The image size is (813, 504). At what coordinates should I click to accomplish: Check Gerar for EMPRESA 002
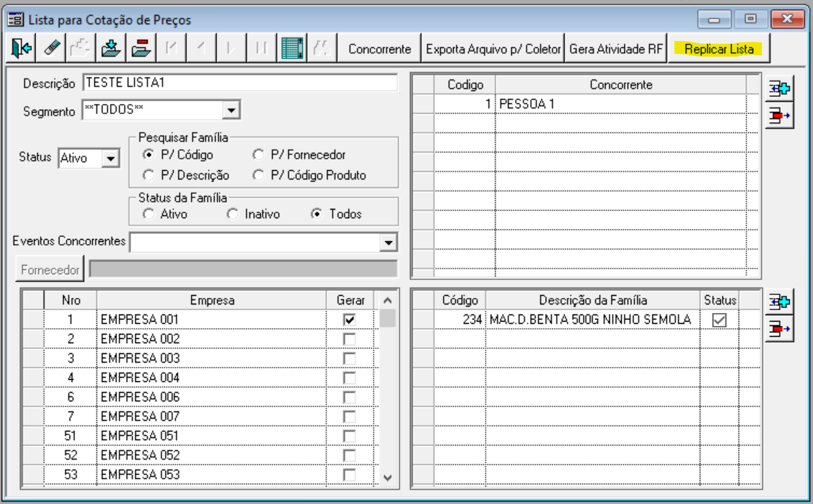[x=350, y=339]
